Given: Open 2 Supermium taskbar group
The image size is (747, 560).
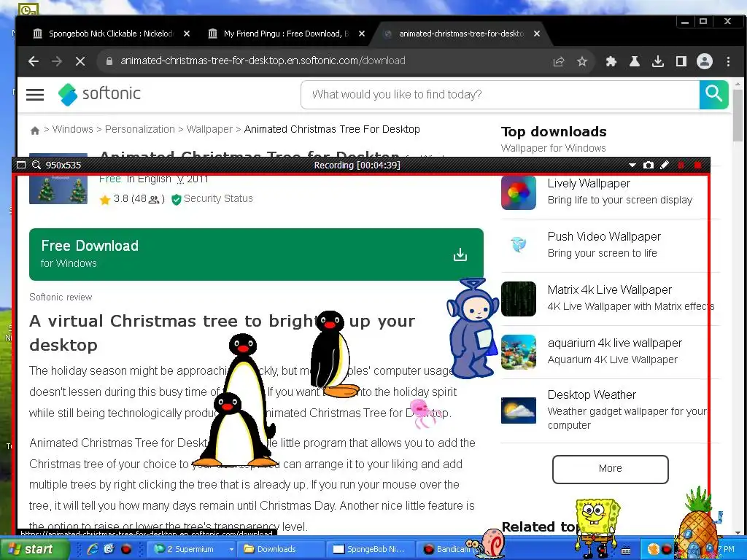Looking at the screenshot, I should 194,549.
